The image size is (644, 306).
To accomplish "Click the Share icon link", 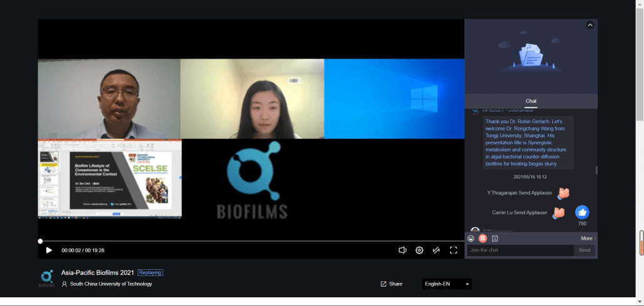I will [x=391, y=284].
